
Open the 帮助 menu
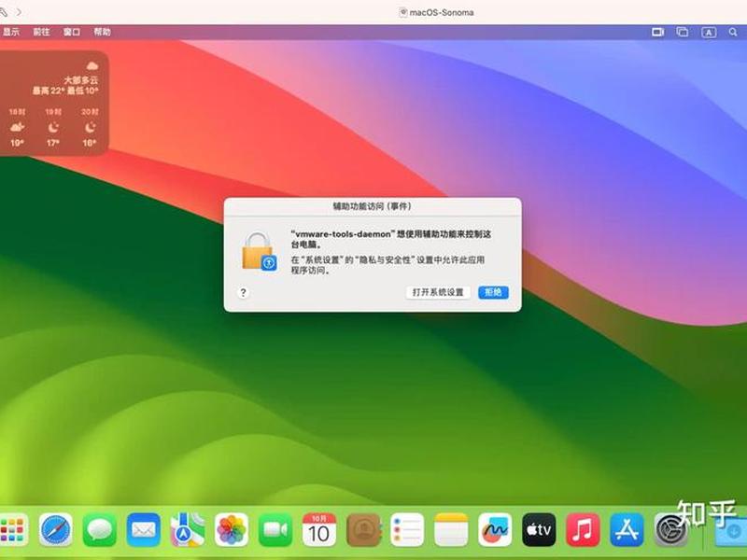point(102,32)
